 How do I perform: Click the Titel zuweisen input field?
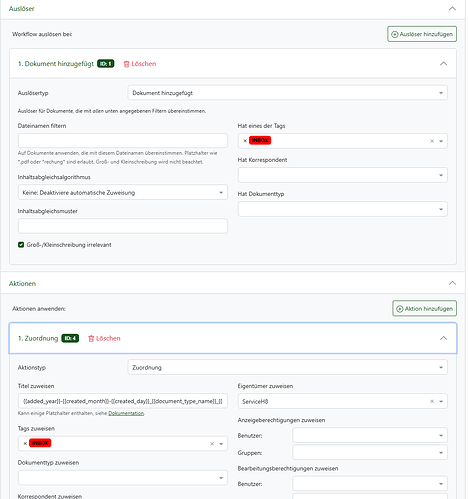123,401
